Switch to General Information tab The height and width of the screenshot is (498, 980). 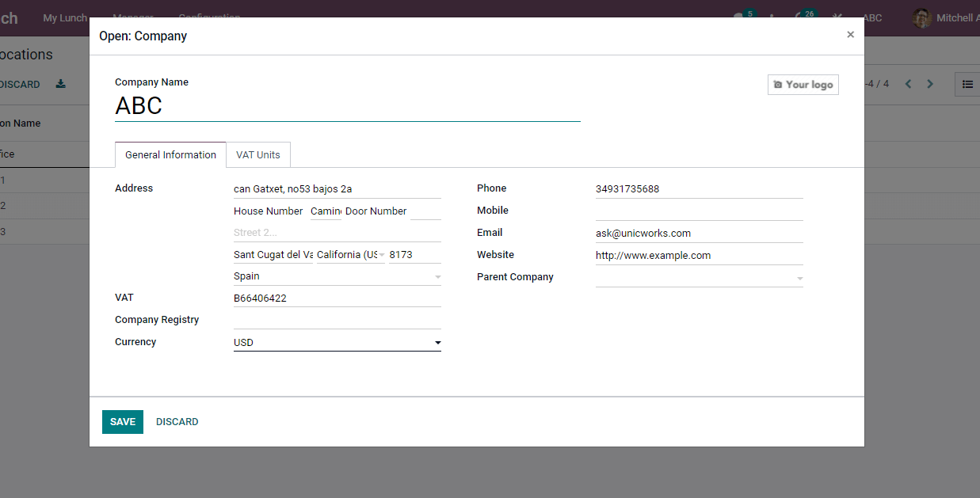[170, 155]
